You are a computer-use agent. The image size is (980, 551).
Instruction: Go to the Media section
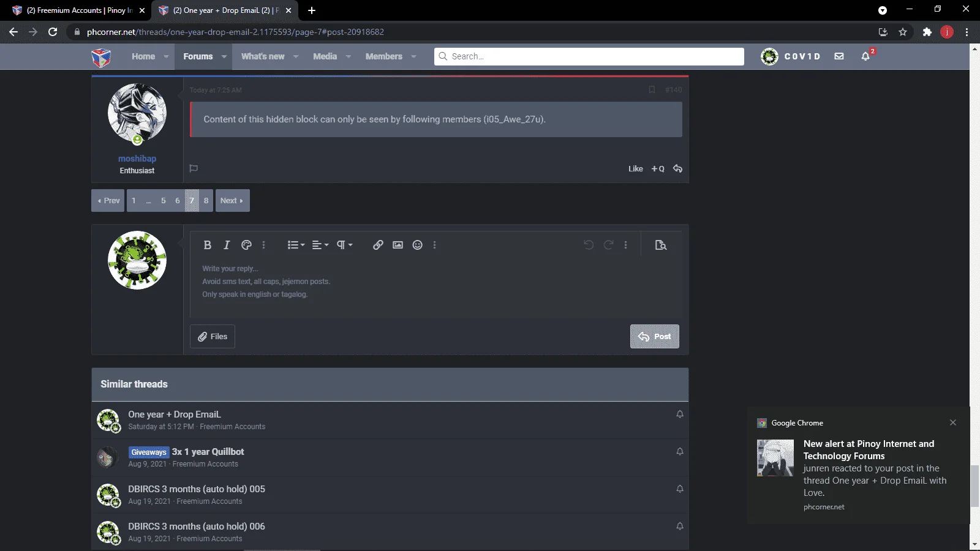point(325,56)
